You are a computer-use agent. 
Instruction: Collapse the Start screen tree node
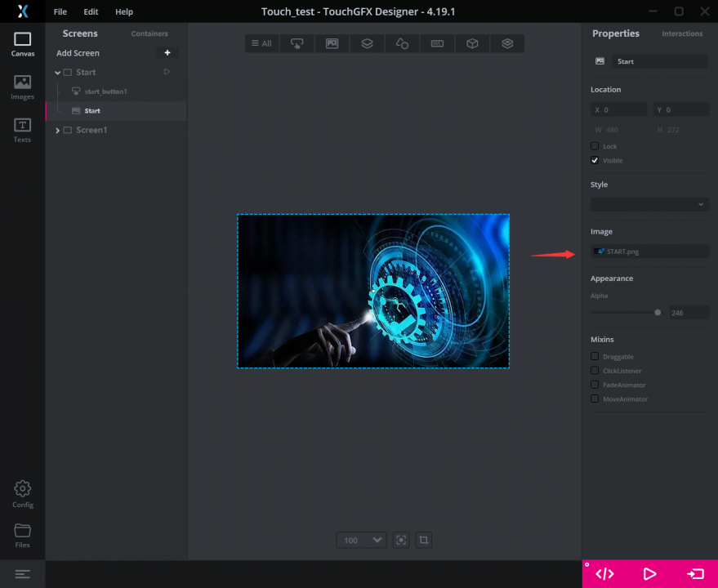tap(57, 73)
